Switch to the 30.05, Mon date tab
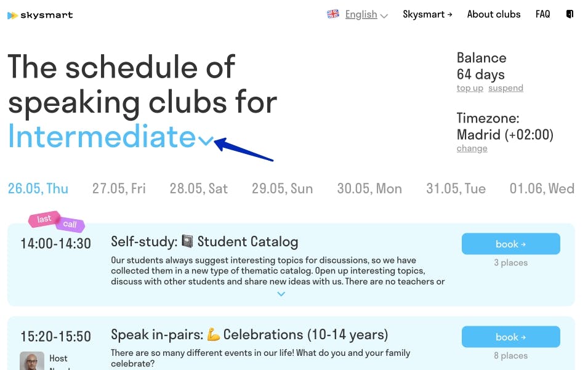This screenshot has height=370, width=588. 369,188
